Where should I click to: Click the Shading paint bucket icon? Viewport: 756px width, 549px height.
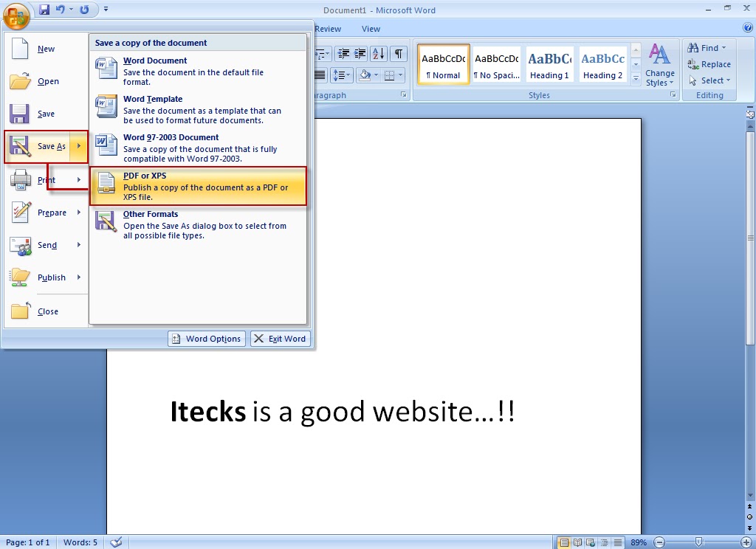(365, 75)
